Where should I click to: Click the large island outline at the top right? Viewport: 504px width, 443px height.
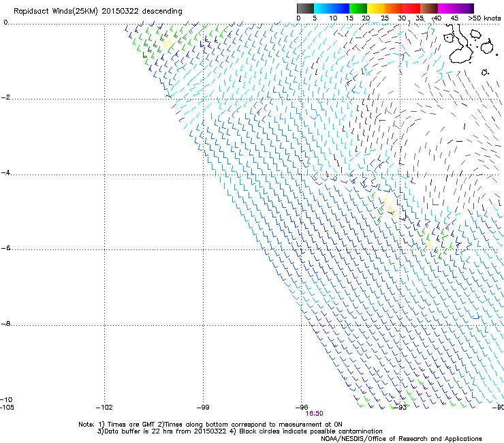(460, 45)
